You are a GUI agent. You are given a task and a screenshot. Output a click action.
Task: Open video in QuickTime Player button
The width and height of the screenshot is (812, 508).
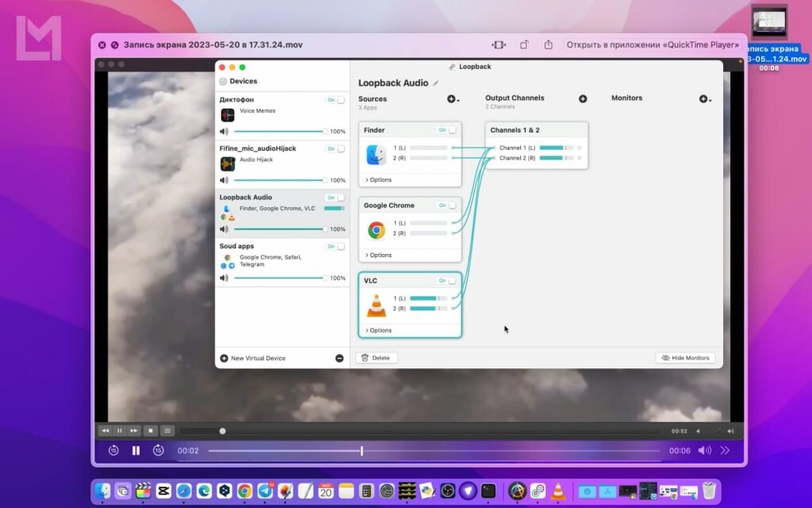pyautogui.click(x=652, y=44)
